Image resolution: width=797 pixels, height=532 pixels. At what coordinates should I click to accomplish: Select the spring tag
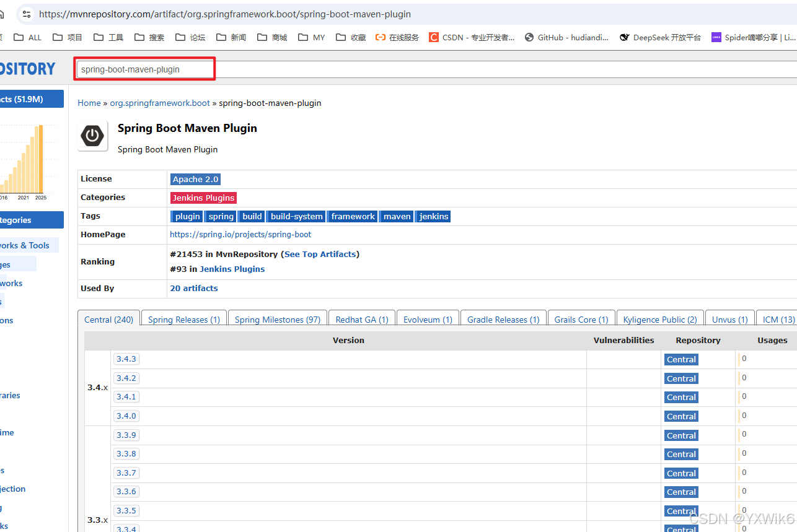pyautogui.click(x=220, y=216)
